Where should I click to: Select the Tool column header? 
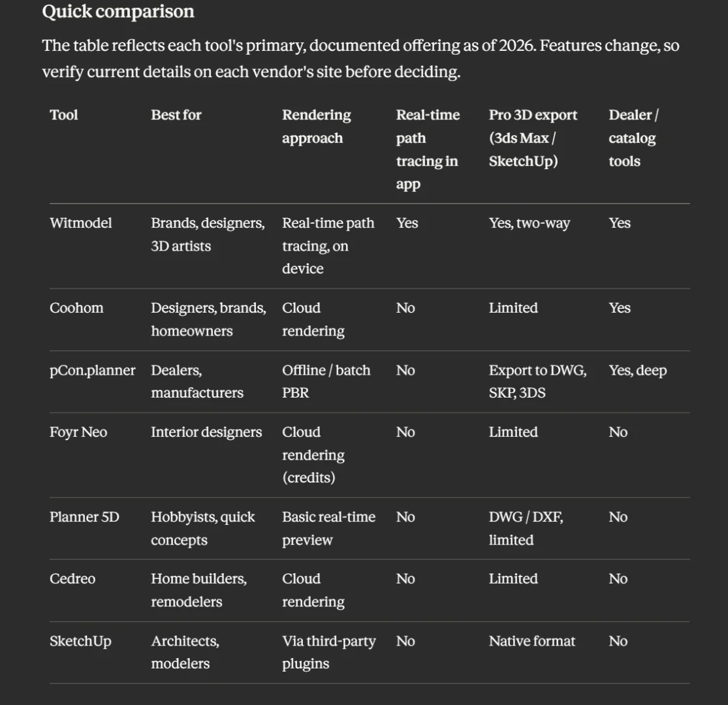click(63, 115)
